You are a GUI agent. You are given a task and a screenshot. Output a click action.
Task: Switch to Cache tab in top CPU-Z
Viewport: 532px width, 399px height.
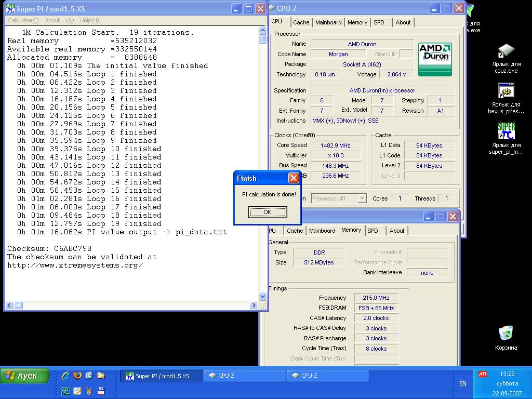(301, 22)
